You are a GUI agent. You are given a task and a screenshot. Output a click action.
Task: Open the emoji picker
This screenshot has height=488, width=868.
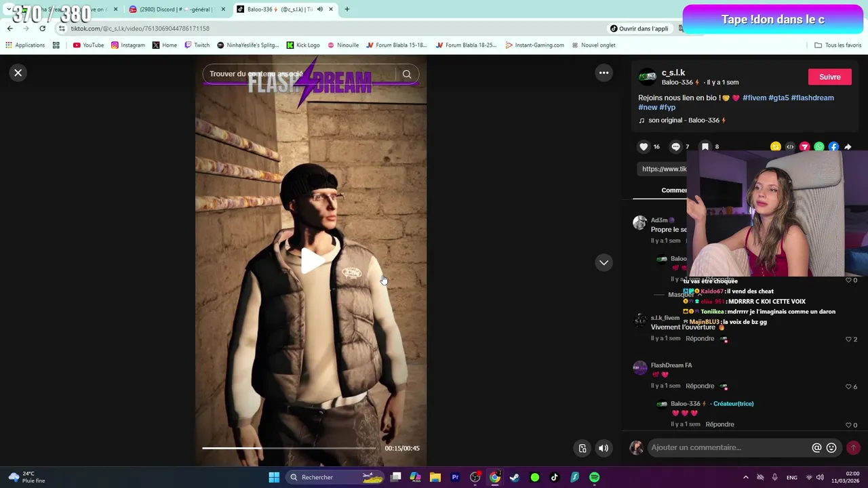[x=831, y=447]
